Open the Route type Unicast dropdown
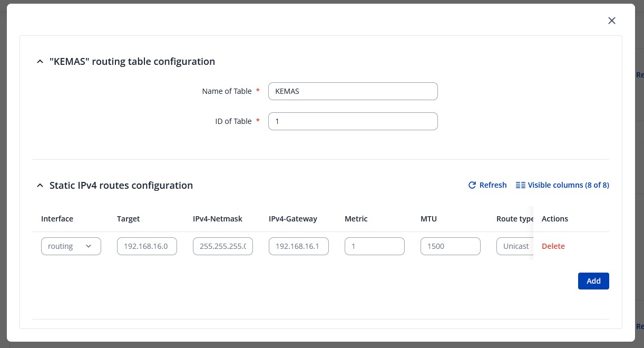This screenshot has height=348, width=644. click(514, 246)
